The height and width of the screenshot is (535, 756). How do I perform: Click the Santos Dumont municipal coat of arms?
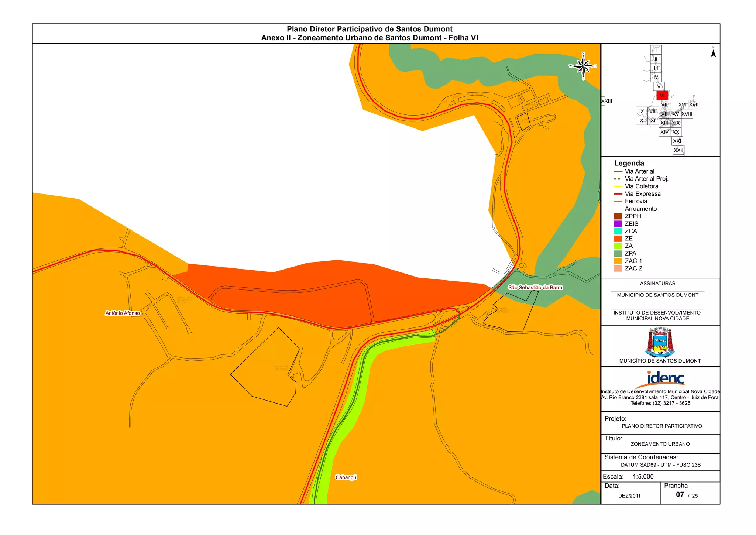[x=660, y=342]
